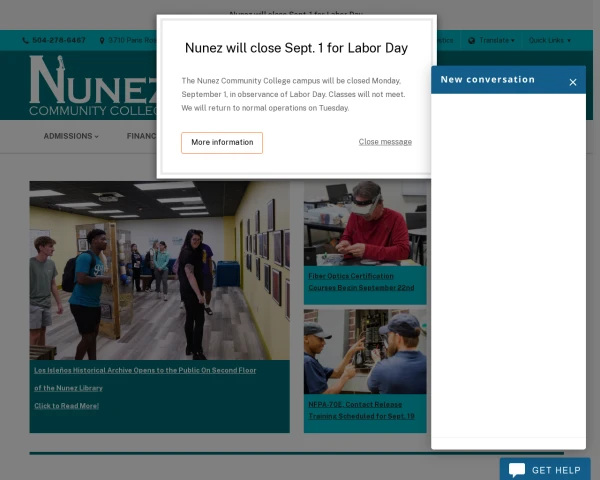Open NFPA-70E Contact Release Training link

coord(361,410)
